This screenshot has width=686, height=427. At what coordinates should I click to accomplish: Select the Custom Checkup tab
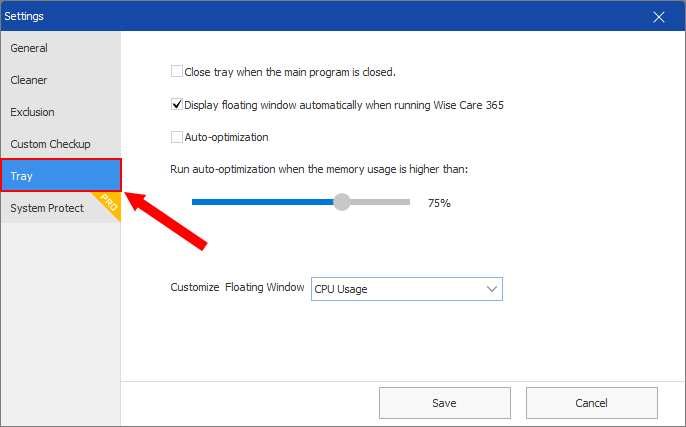pyautogui.click(x=61, y=144)
